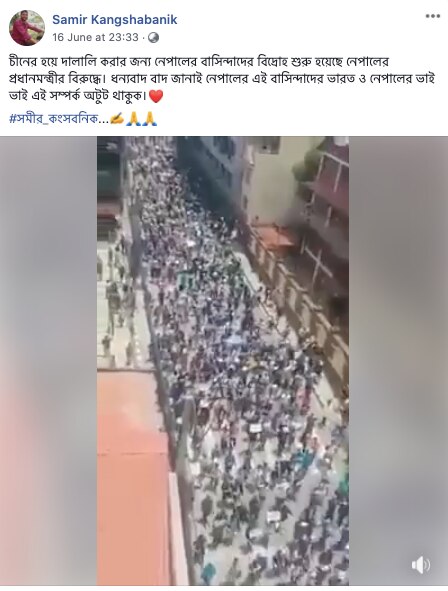
Task: Play the crowd video by clicking its center
Action: point(223,361)
